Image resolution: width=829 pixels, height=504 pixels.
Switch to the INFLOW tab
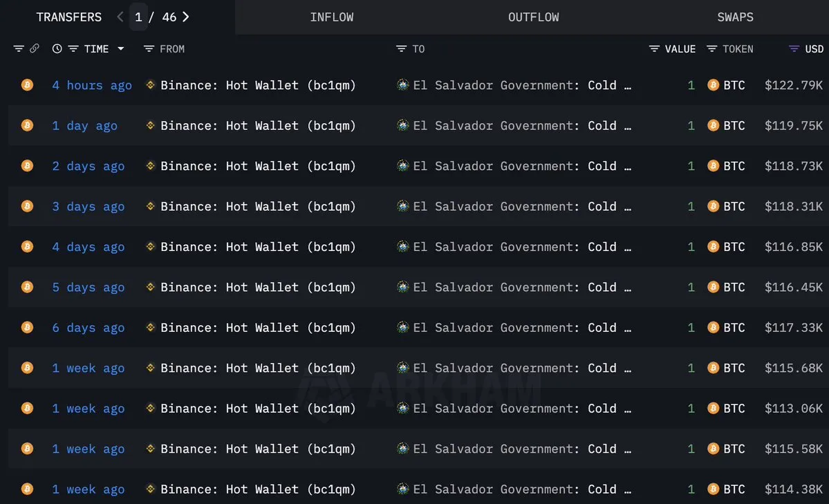click(331, 17)
